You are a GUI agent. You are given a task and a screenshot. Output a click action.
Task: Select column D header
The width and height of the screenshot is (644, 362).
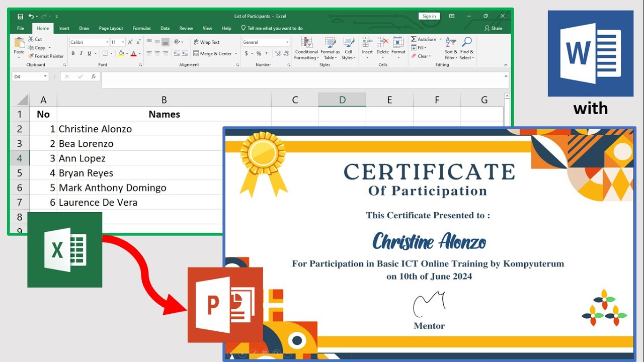tap(342, 100)
